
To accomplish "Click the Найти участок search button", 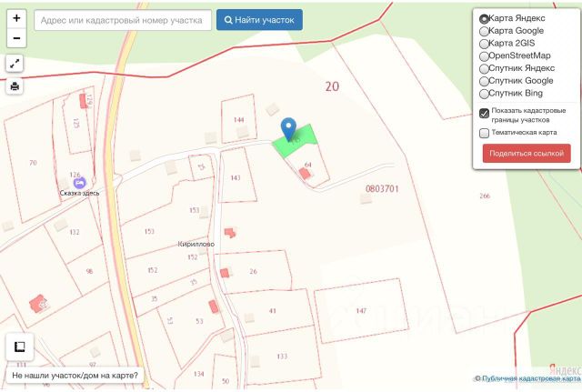I will pyautogui.click(x=259, y=20).
